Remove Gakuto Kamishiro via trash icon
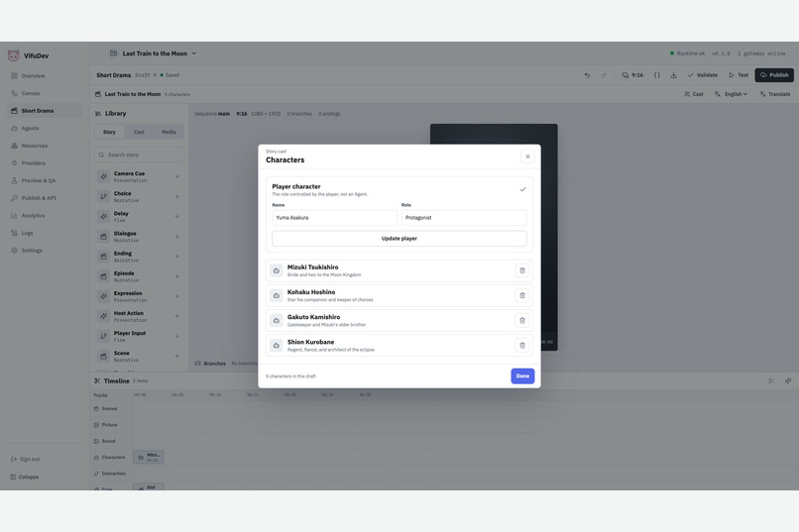This screenshot has width=799, height=532. pos(521,320)
